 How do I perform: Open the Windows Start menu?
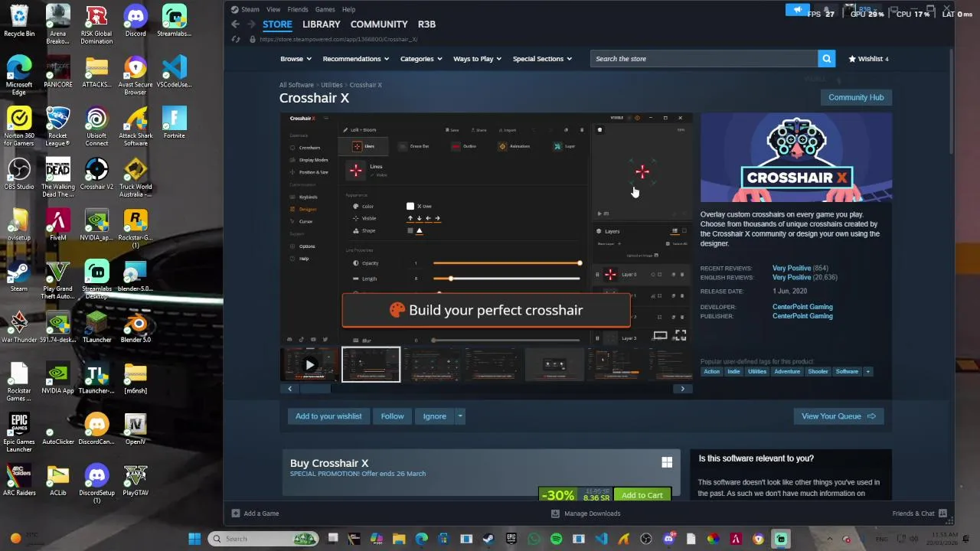(x=194, y=539)
